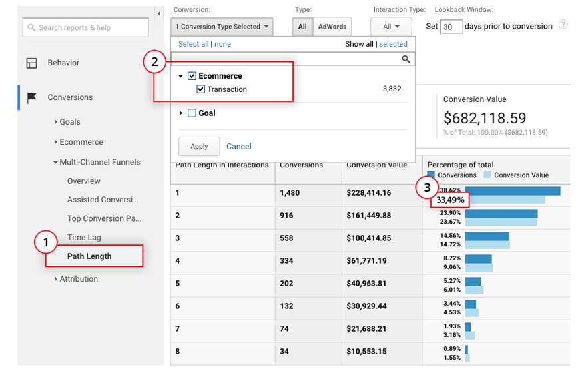Screen dimensions: 588x371
Task: Click the $161,449.88 value cell
Action: point(369,216)
